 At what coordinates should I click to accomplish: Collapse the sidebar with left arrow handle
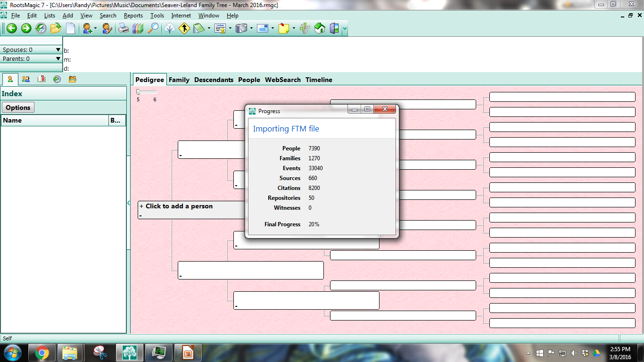[129, 203]
